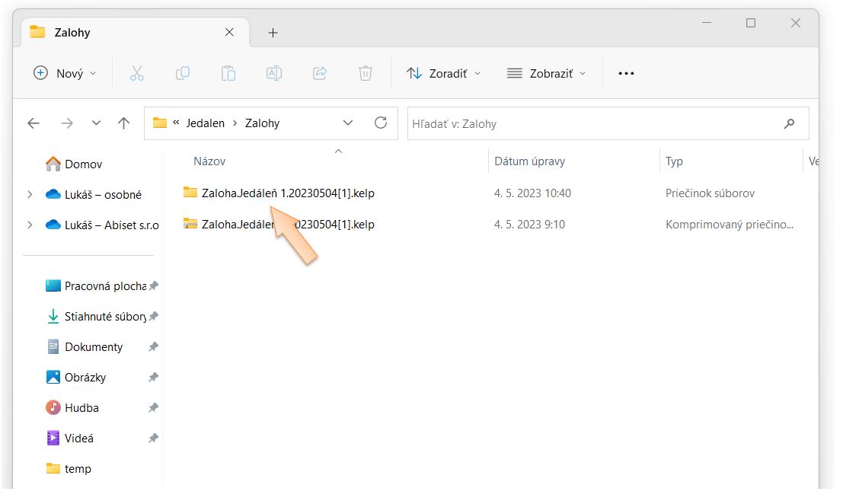Viewport: 843px width, 504px height.
Task: Click Jedalen in the breadcrumb path
Action: (x=205, y=123)
